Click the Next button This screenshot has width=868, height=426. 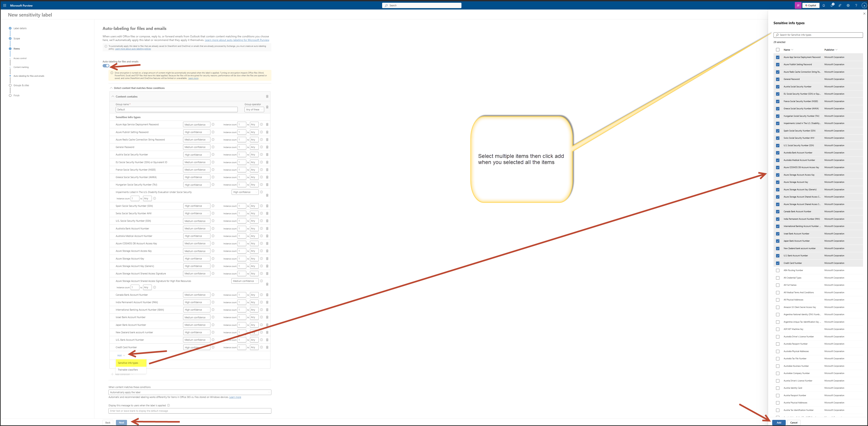pos(121,422)
